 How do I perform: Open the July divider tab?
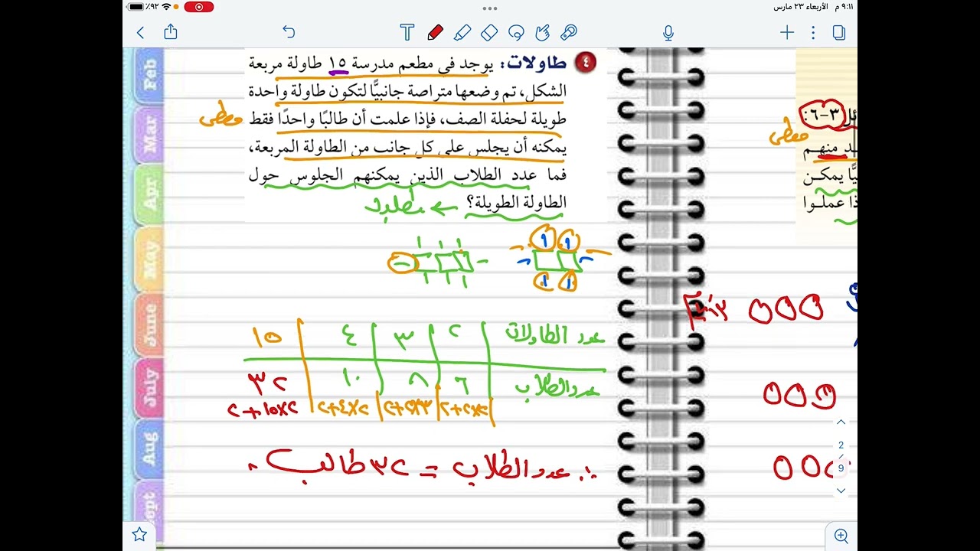coord(149,388)
